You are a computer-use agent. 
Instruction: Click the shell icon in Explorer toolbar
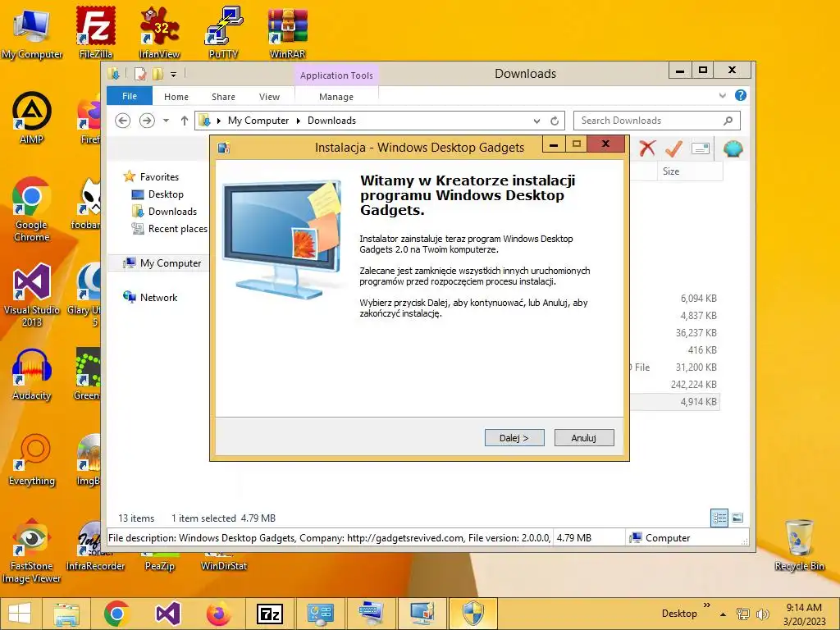click(x=733, y=148)
